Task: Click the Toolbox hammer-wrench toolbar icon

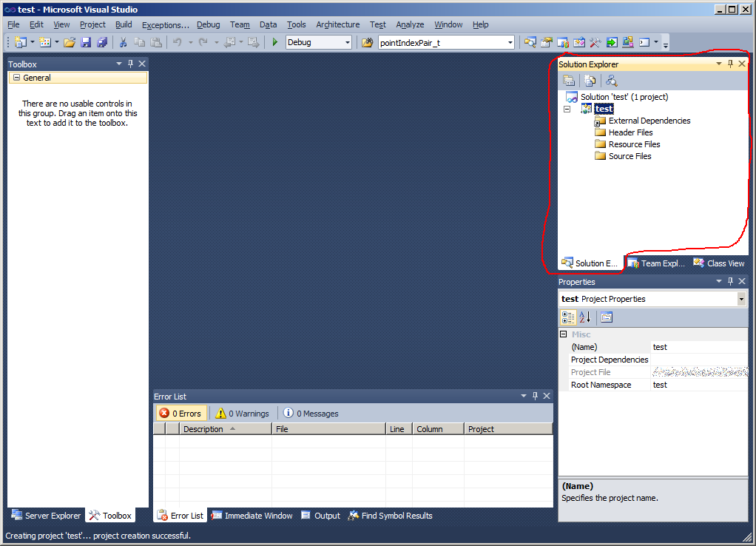Action: click(x=595, y=42)
